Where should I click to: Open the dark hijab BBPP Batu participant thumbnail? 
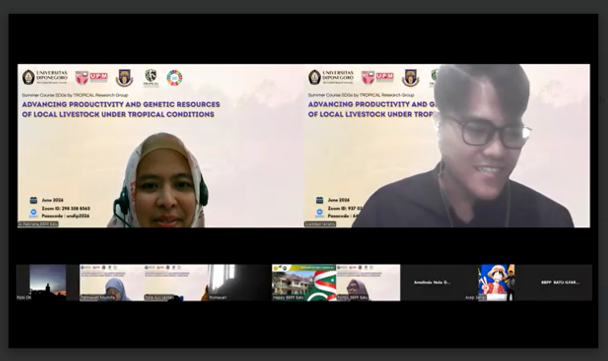coord(368,283)
